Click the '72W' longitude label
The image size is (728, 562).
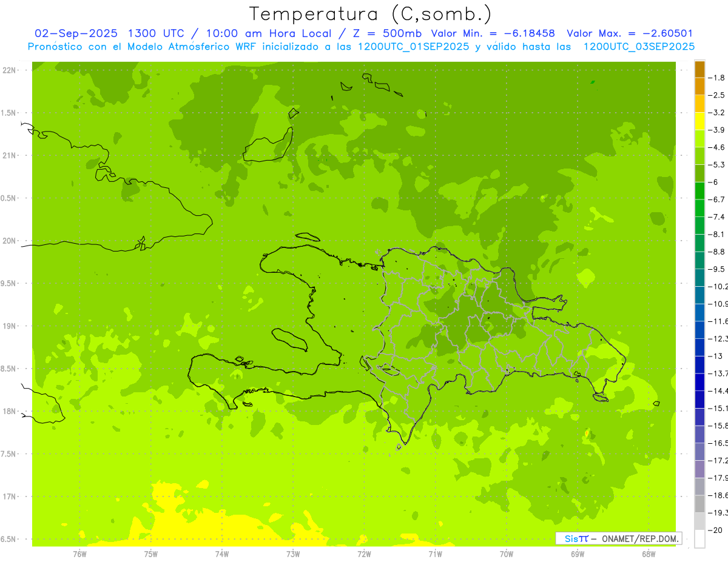[x=364, y=554]
